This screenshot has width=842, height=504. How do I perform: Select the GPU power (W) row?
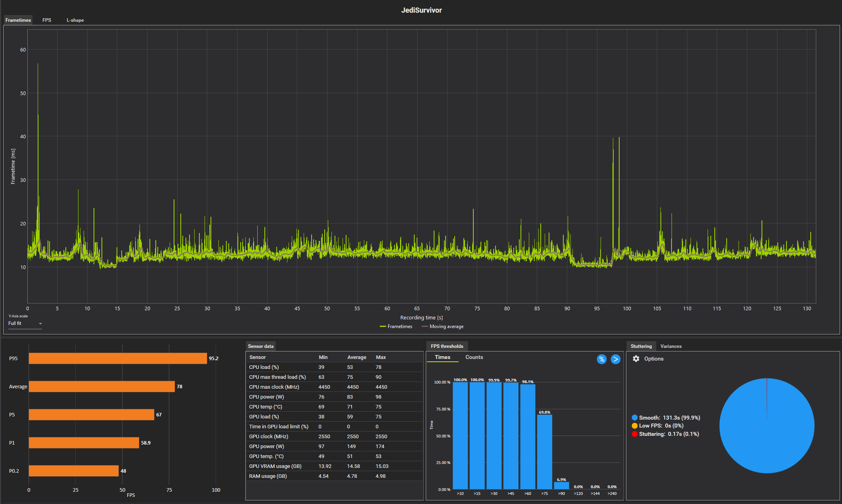[334, 447]
